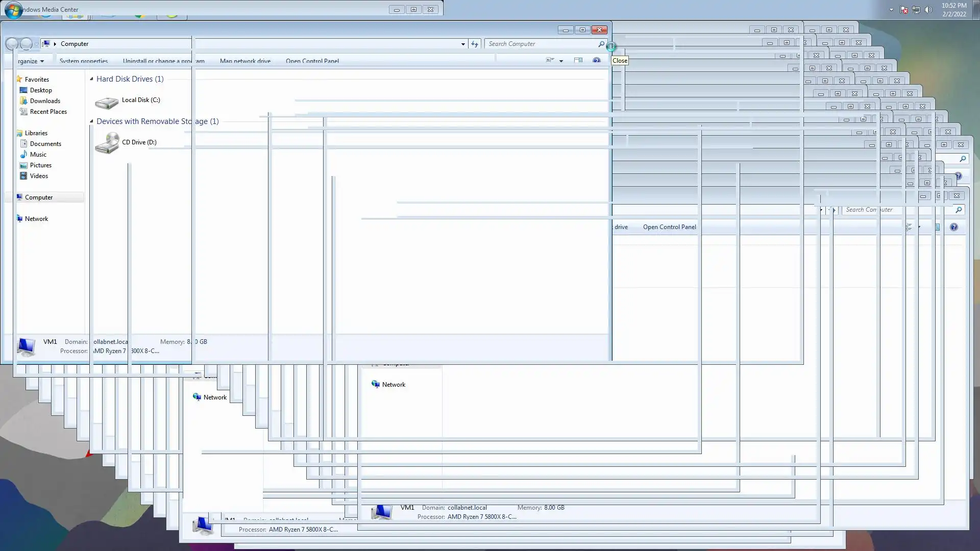The image size is (980, 551).
Task: Toggle the preview pane button
Action: (578, 61)
